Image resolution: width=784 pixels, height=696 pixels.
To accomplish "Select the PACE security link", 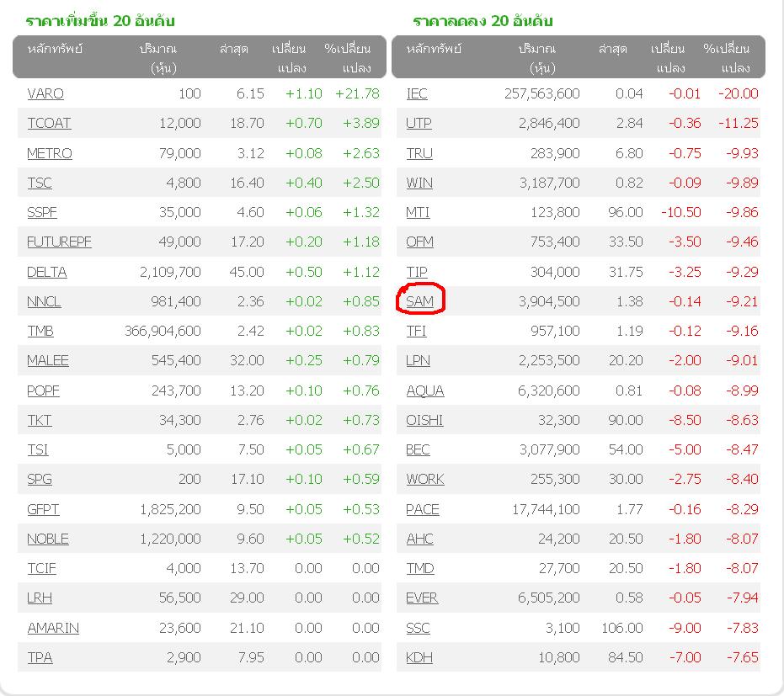I will 423,509.
